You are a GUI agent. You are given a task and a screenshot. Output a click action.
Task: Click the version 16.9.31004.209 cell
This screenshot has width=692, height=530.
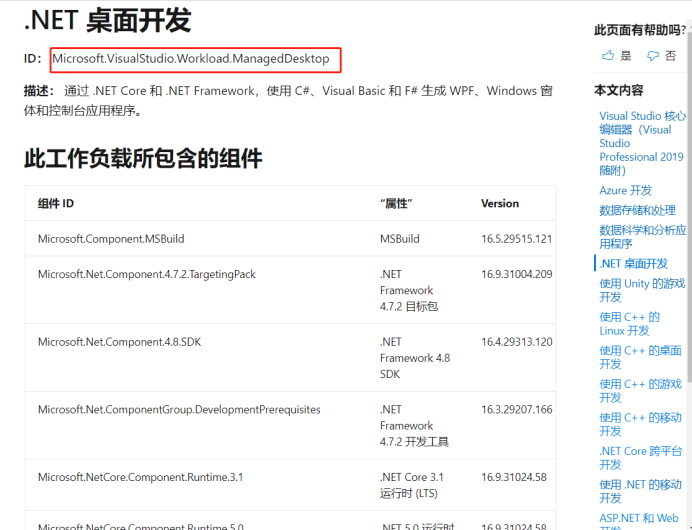(x=516, y=274)
